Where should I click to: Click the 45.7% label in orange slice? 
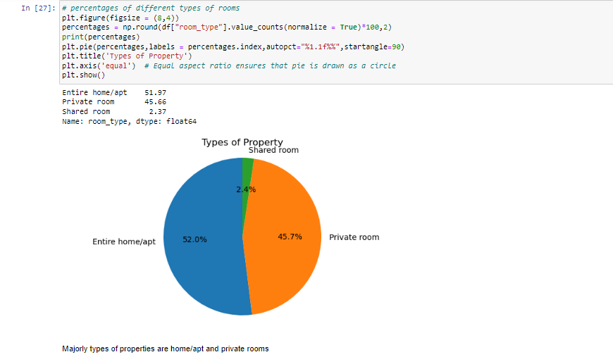[290, 237]
